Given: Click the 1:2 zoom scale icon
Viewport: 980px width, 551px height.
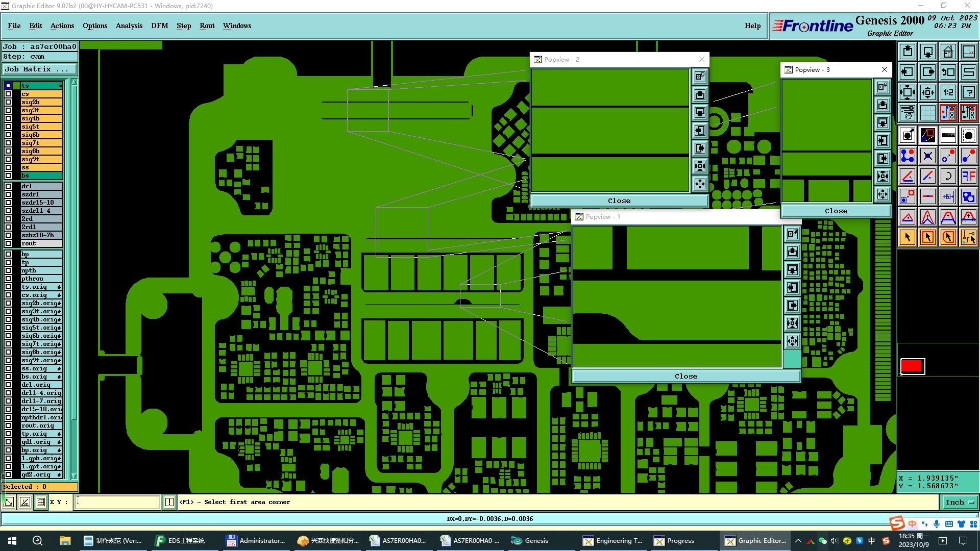Looking at the screenshot, I should (948, 92).
